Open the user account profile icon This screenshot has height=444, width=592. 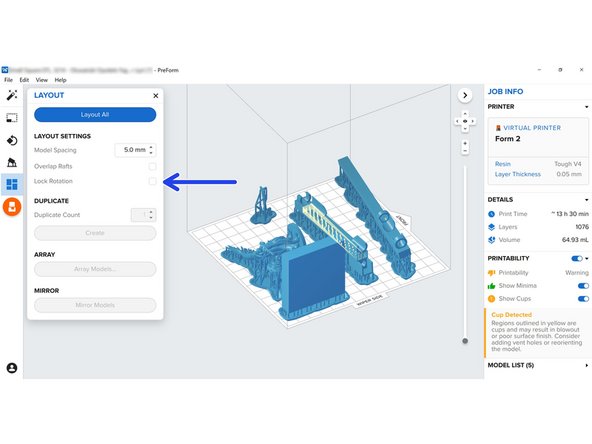(12, 368)
